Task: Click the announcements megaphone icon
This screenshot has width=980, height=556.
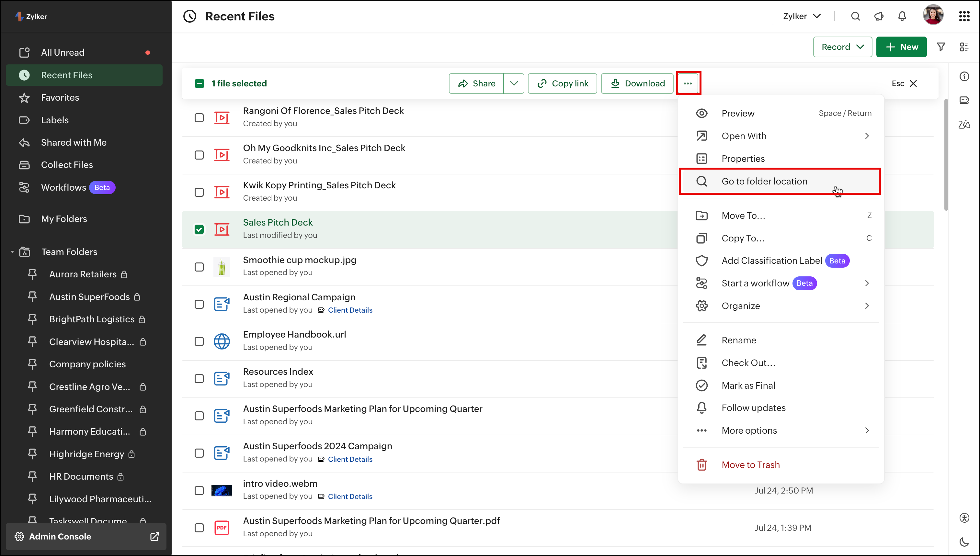Action: (x=879, y=17)
